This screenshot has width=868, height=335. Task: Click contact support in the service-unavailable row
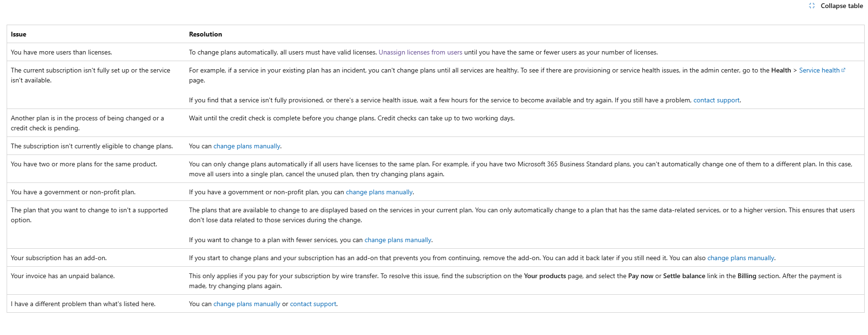[x=716, y=100]
